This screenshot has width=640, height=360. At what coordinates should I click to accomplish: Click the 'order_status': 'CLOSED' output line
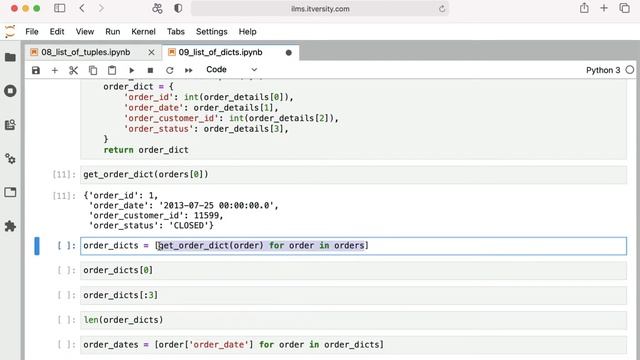(151, 225)
